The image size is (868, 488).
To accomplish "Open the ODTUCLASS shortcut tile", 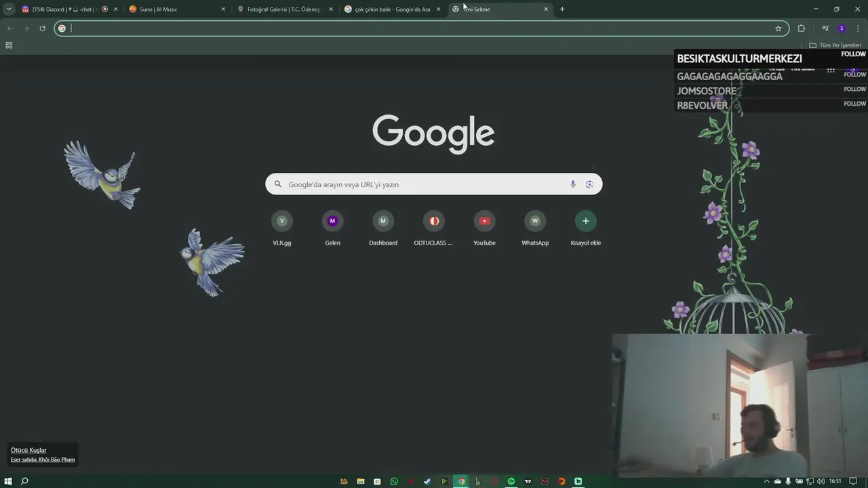I will point(434,228).
